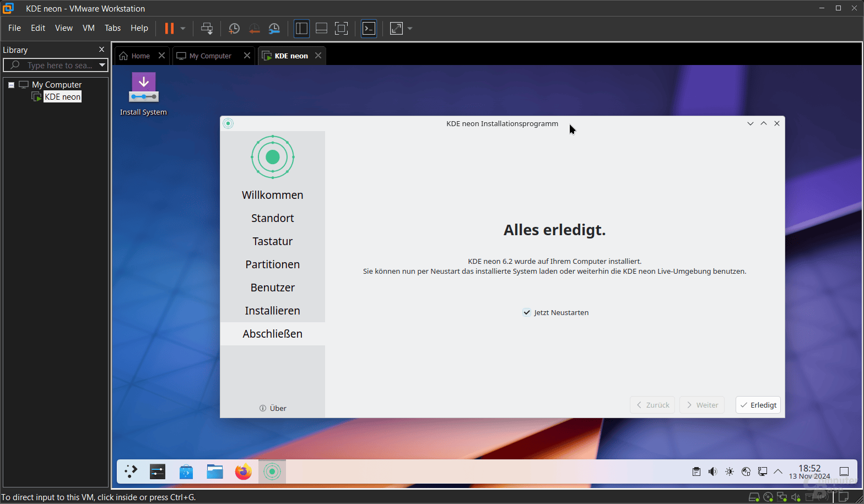864x504 pixels.
Task: Click the Install System desktop icon
Action: [x=143, y=94]
